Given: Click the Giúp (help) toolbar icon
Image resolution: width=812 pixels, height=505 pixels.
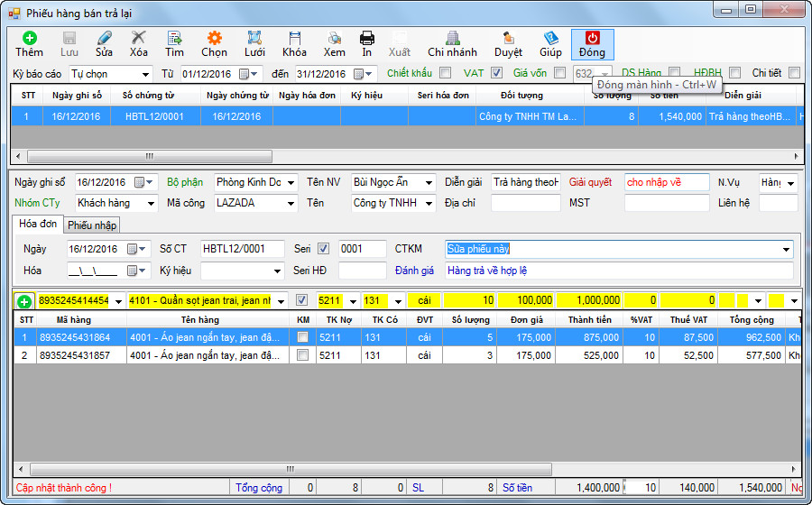Looking at the screenshot, I should (550, 38).
